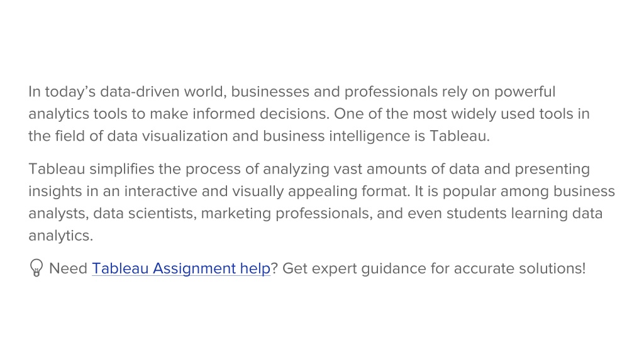644x362 pixels.
Task: Click the last line word analytics.
Action: [x=60, y=236]
